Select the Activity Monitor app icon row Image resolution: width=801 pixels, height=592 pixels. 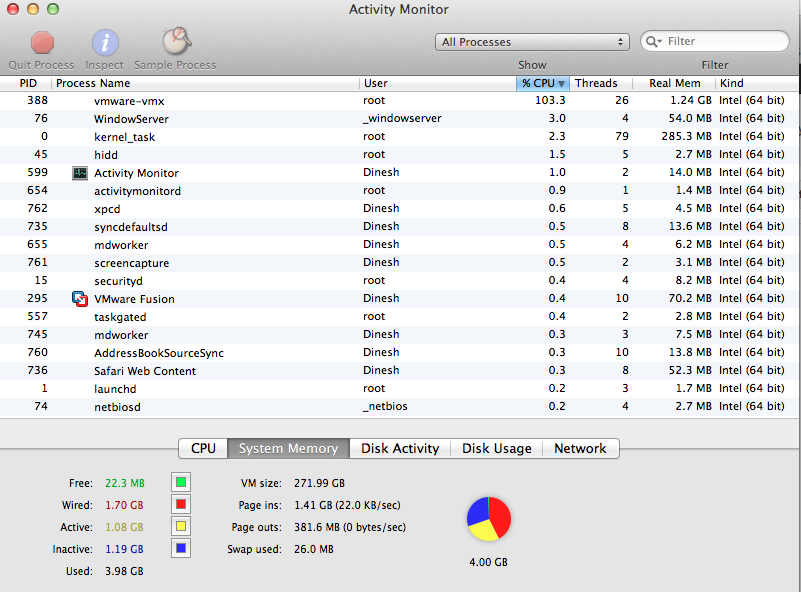pos(398,173)
